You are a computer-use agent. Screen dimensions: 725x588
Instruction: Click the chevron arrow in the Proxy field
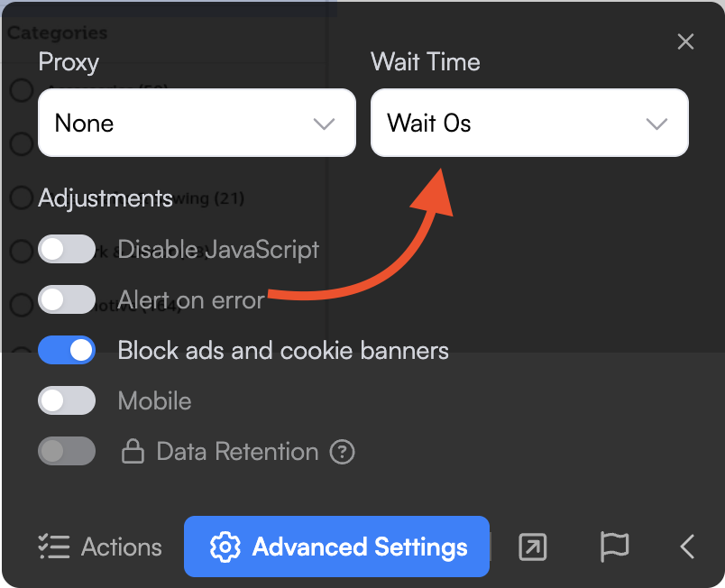tap(324, 124)
